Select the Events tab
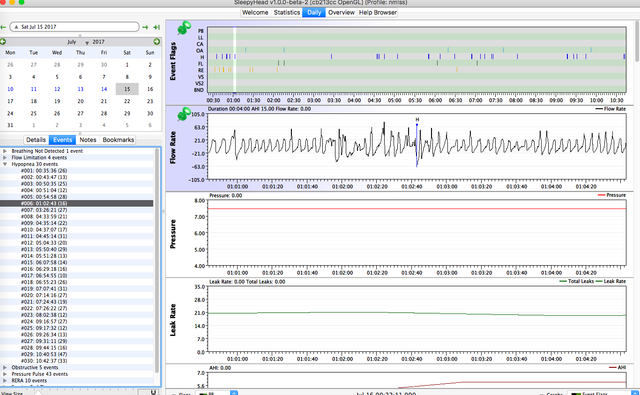Screen dimensions: 640x395 pyautogui.click(x=62, y=140)
